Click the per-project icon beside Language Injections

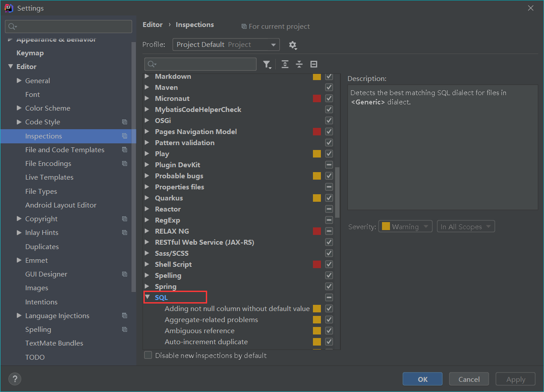[x=124, y=316]
